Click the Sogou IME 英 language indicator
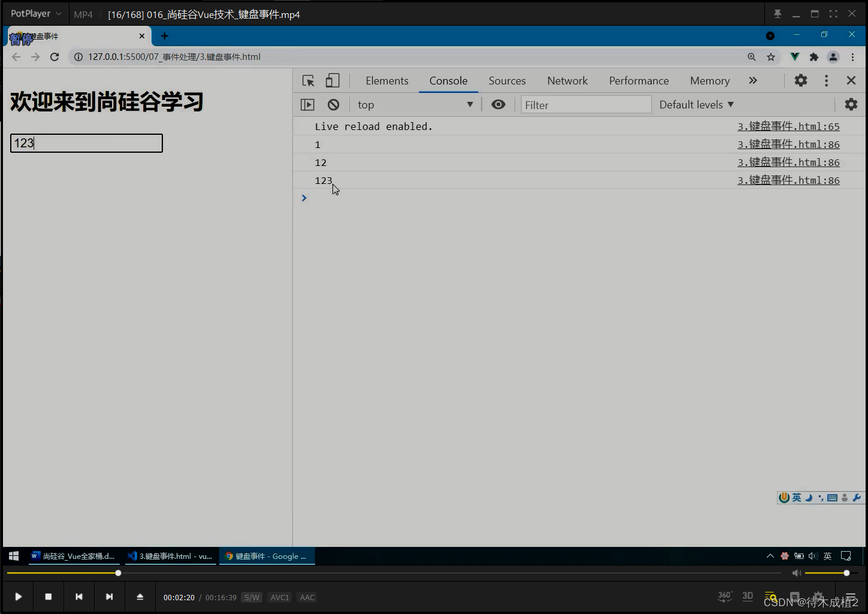This screenshot has height=614, width=868. 796,497
